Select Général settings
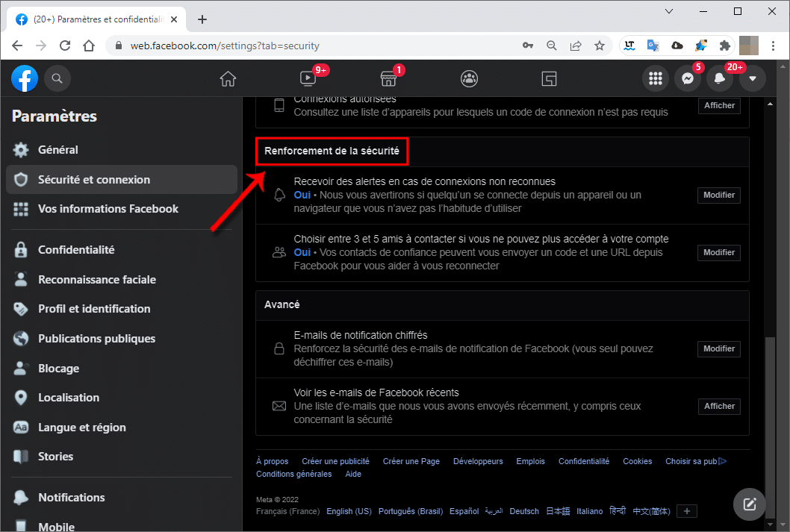Screen dimensions: 790x532 (x=122, y=150)
